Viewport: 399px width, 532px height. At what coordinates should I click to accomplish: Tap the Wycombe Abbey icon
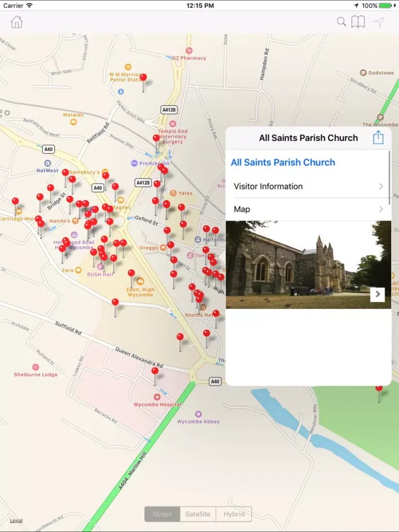click(198, 414)
